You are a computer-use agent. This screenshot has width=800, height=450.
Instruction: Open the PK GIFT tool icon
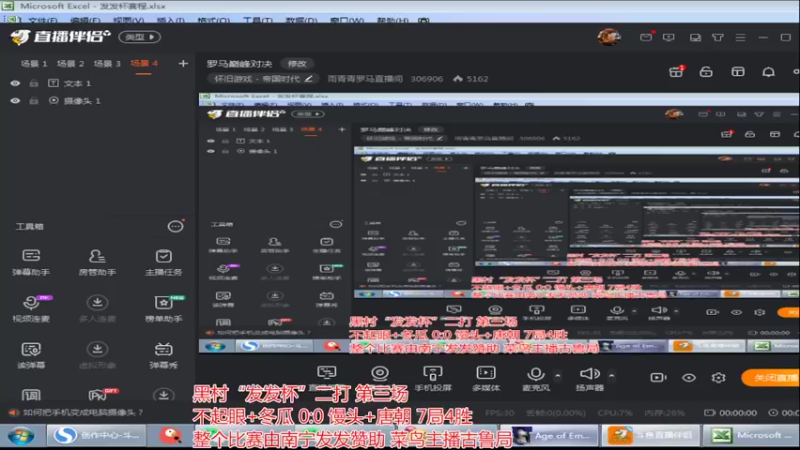tap(99, 394)
